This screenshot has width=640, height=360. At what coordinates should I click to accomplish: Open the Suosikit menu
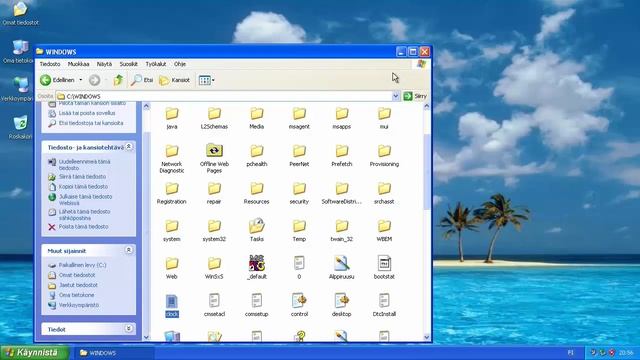point(129,64)
